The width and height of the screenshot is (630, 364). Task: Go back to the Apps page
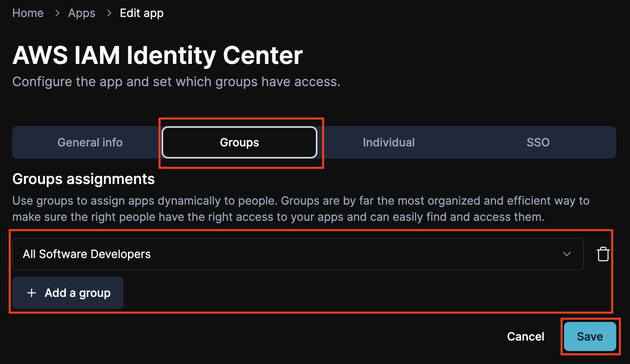coord(82,13)
